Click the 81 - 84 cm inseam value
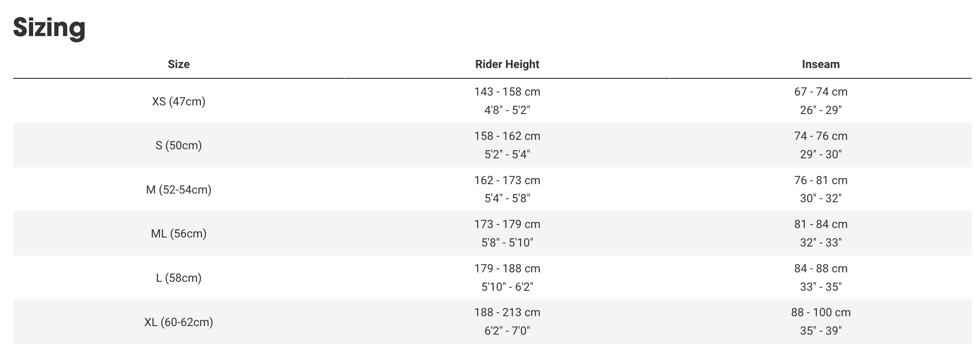 point(821,224)
